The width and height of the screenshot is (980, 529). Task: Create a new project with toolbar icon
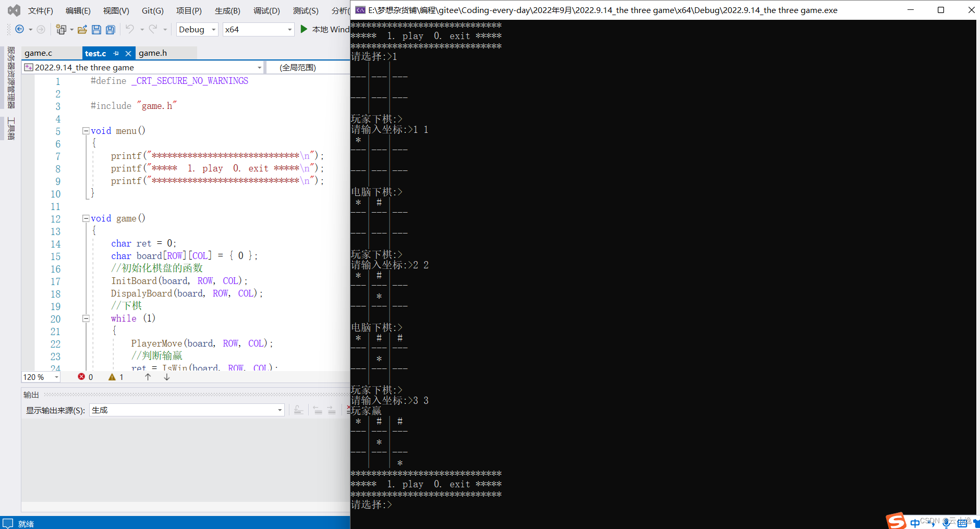click(x=61, y=29)
